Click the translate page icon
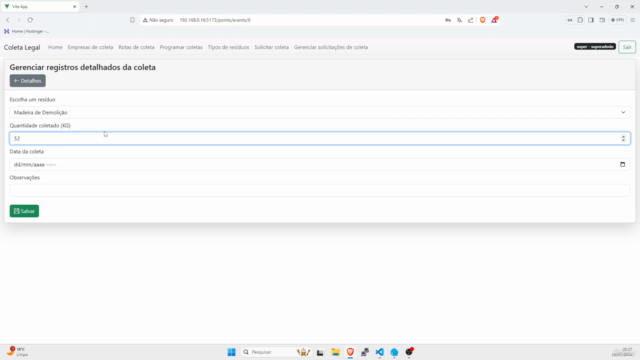This screenshot has height=360, width=640. point(459,20)
